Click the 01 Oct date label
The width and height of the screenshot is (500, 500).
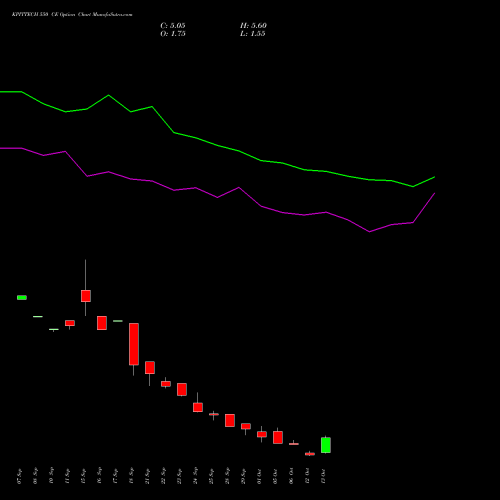[259, 476]
